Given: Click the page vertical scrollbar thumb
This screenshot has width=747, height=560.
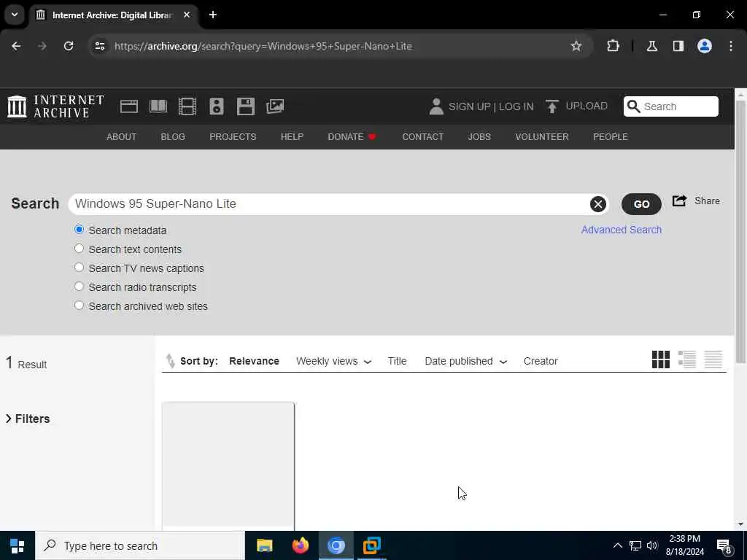Looking at the screenshot, I should pos(740,231).
